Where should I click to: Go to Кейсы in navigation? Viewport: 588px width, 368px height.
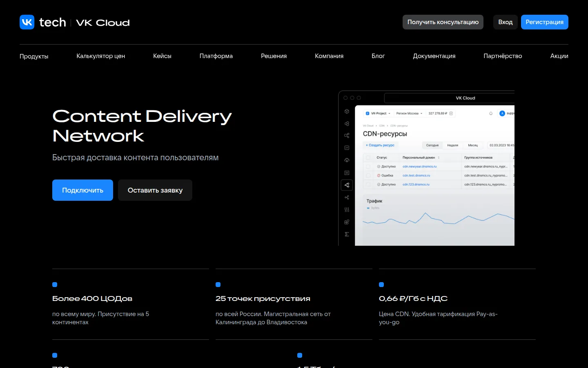(162, 56)
